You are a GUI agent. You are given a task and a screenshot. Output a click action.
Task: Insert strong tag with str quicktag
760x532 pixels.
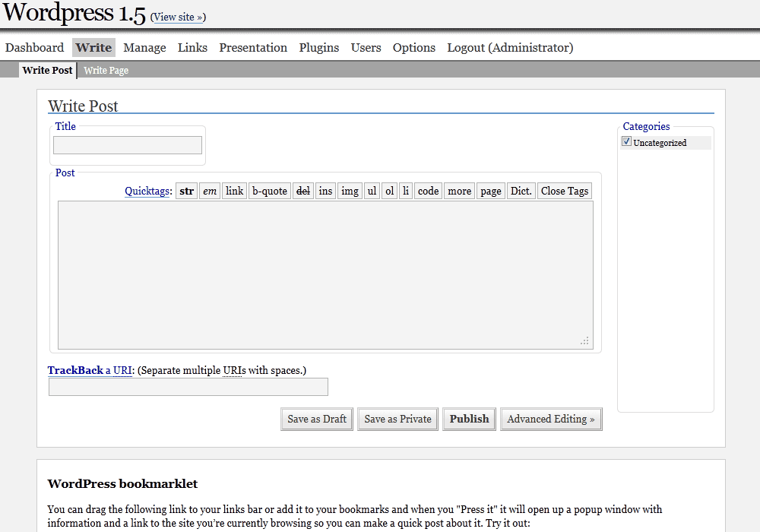click(187, 191)
